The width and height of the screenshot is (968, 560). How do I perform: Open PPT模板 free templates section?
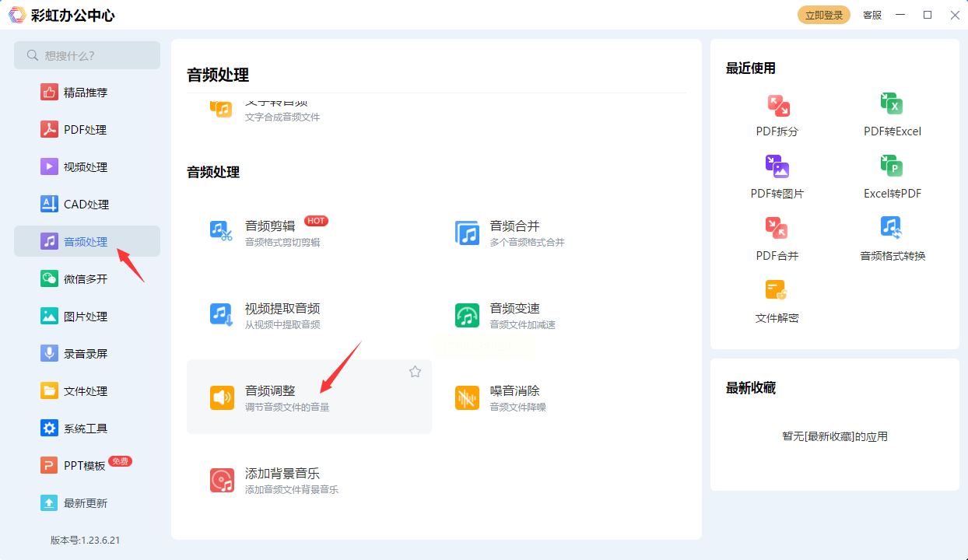click(x=84, y=466)
